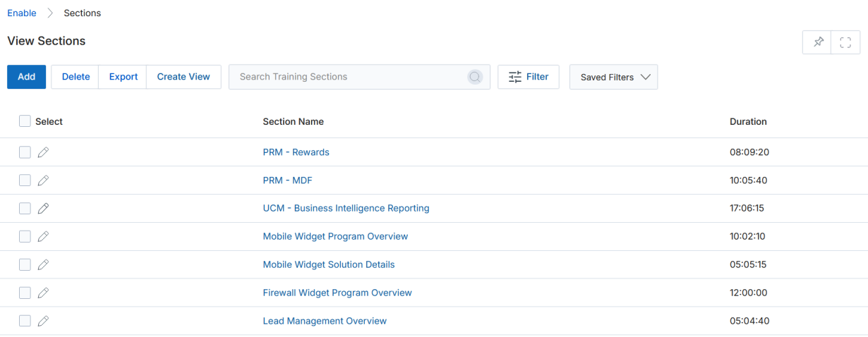Viewport: 868px width, 337px height.
Task: Check the PRM - Rewards row checkbox
Action: tap(25, 152)
